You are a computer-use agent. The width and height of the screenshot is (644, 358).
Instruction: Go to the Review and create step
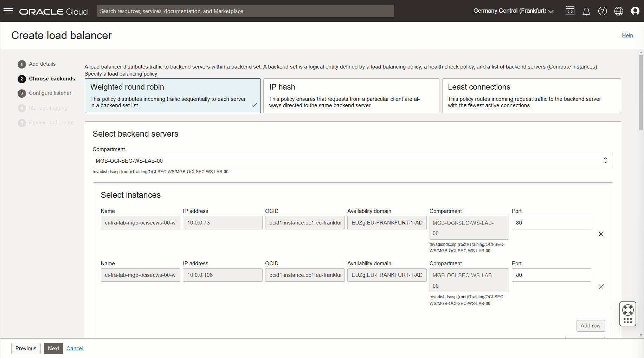46,123
